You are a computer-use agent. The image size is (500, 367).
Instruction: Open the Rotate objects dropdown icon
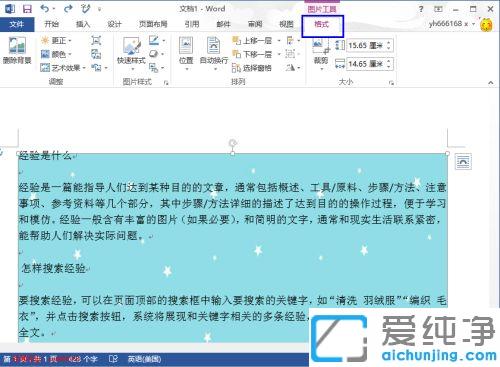tap(293, 68)
